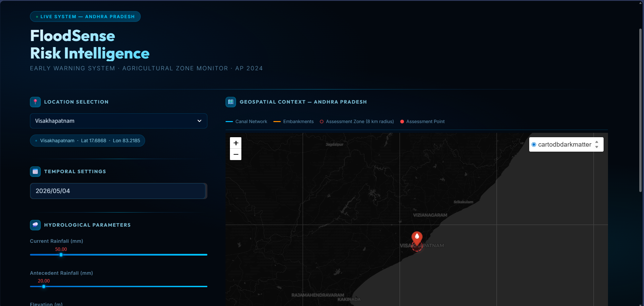Click the Hydrological Parameters rain cloud icon
Screen dimensions: 644x306
tap(35, 225)
